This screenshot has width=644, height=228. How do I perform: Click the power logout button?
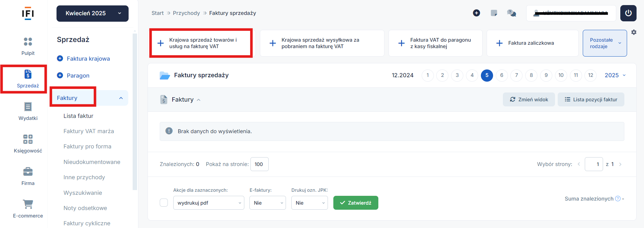pyautogui.click(x=628, y=13)
